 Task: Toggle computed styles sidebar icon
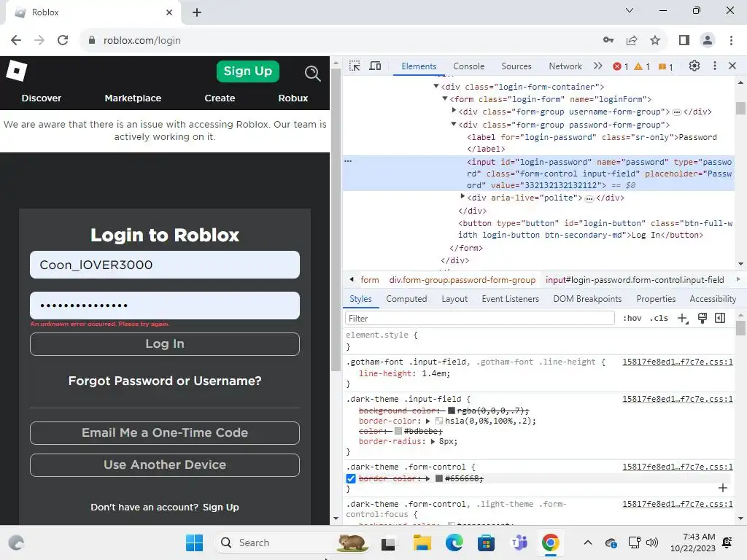(x=720, y=318)
